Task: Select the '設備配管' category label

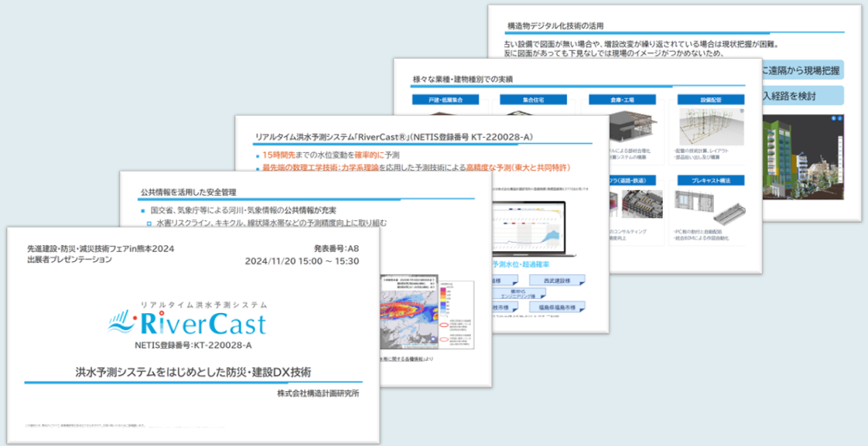Action: [x=711, y=100]
